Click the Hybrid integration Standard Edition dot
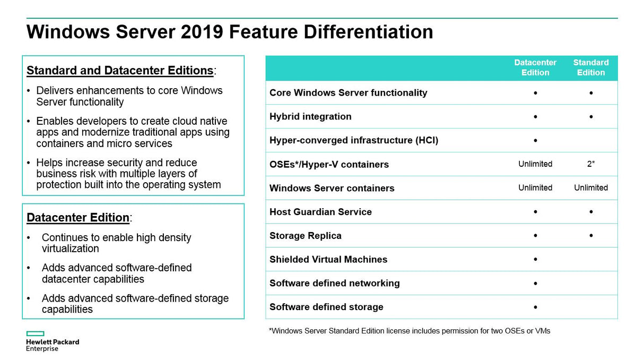 pyautogui.click(x=590, y=116)
